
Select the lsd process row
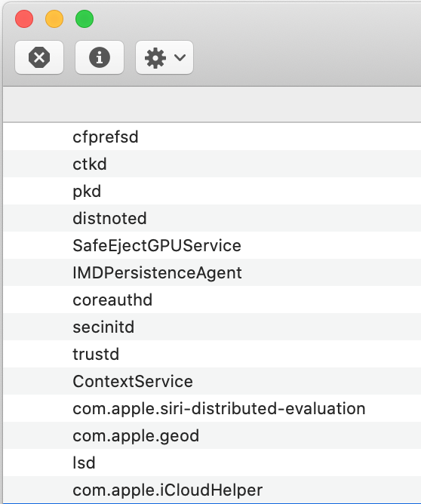pyautogui.click(x=212, y=463)
